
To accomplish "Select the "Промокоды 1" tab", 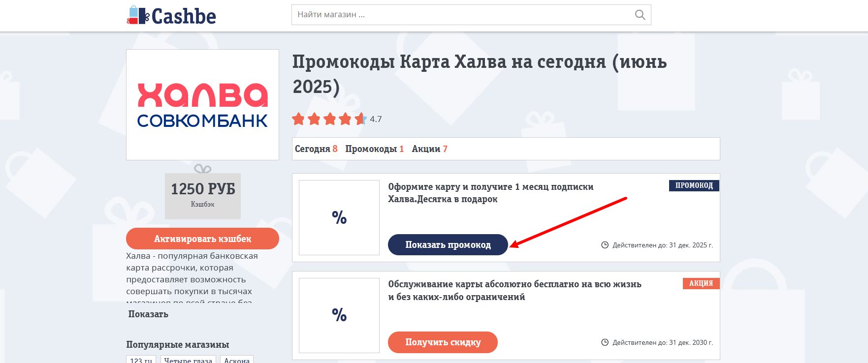I will 374,149.
